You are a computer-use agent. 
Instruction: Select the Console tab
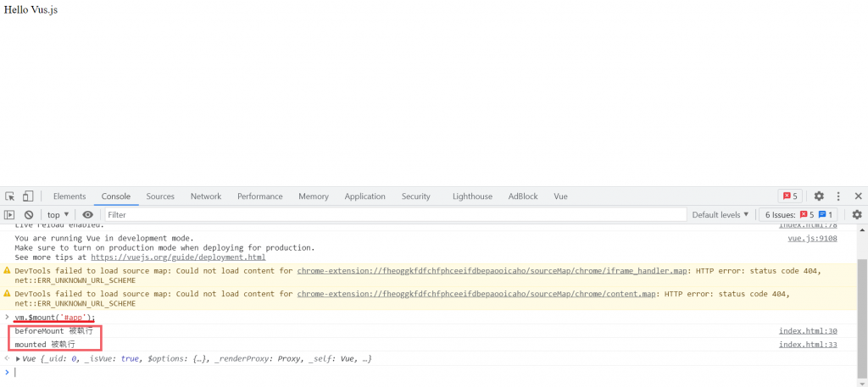[x=116, y=196]
